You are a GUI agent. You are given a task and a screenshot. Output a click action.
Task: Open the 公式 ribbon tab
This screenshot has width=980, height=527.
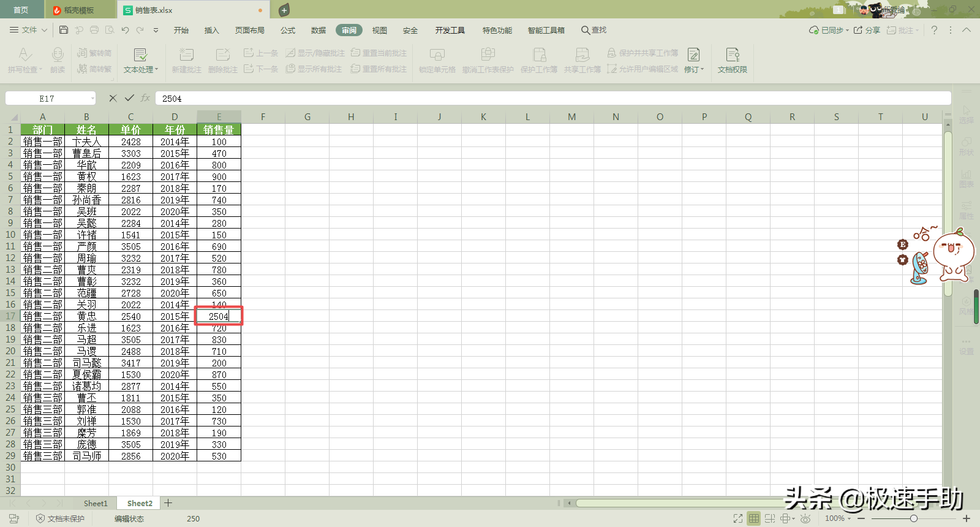coord(288,30)
